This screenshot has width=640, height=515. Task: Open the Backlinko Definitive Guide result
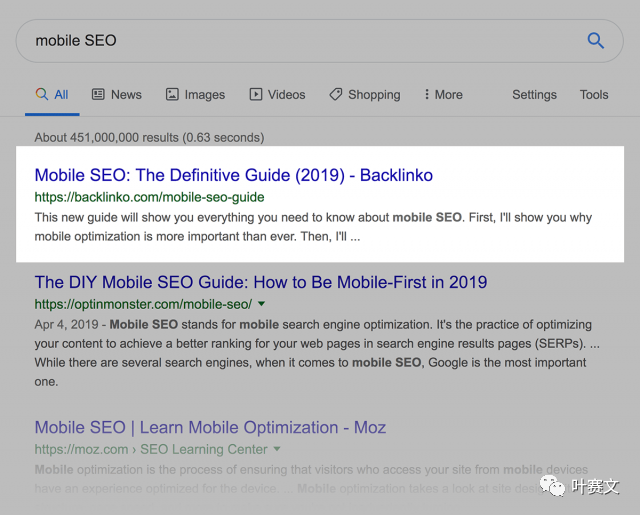[233, 175]
